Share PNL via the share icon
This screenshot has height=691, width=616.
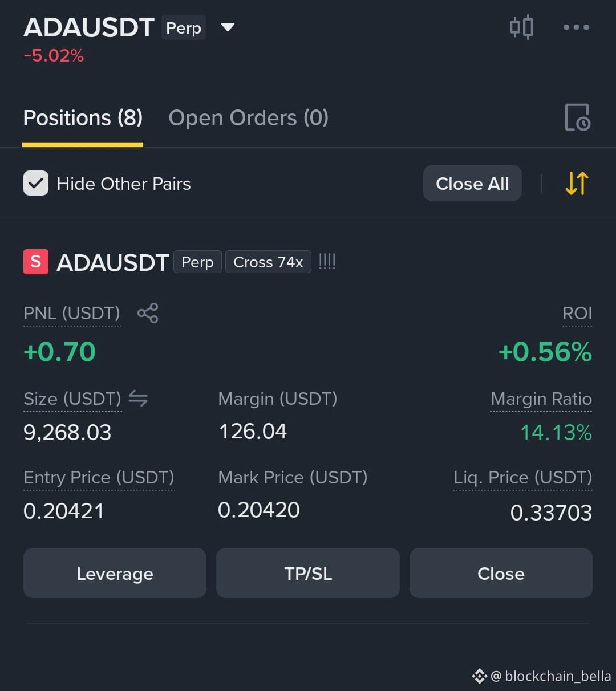148,313
